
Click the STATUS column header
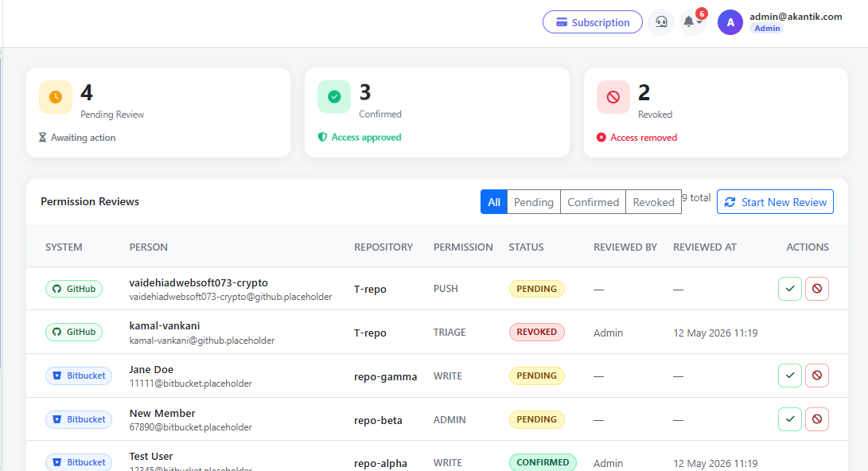(526, 247)
